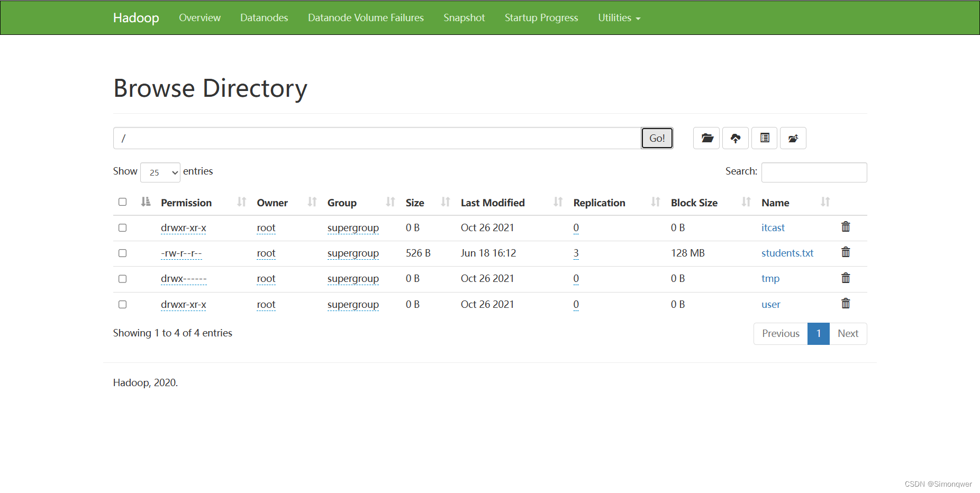Screen dimensions: 980x493
Task: Click permission drwx------ of tmp
Action: point(184,279)
